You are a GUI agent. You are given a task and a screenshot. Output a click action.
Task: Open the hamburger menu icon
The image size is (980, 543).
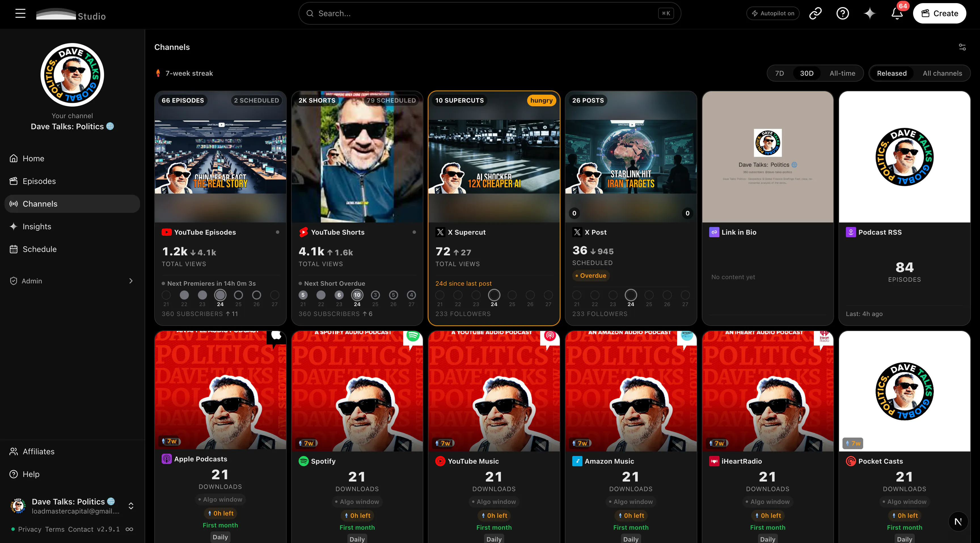(x=20, y=13)
